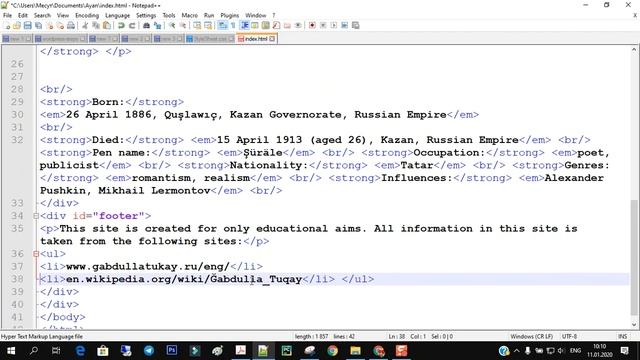640x360 pixels.
Task: Open the Settings menu
Action: tap(146, 15)
